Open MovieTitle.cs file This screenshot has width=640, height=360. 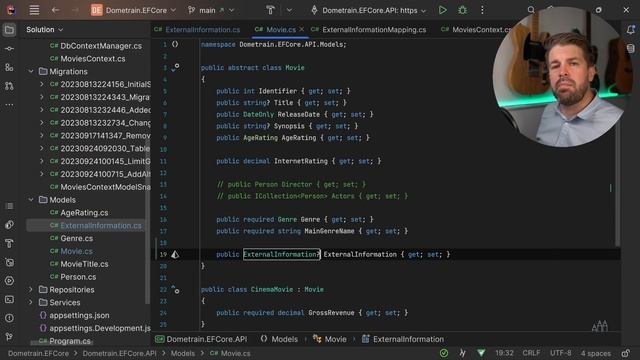[x=79, y=264]
